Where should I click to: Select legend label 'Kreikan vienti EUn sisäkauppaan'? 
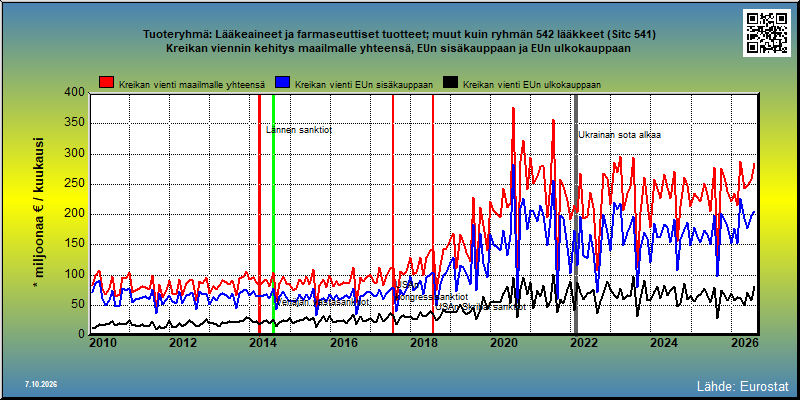(364, 85)
